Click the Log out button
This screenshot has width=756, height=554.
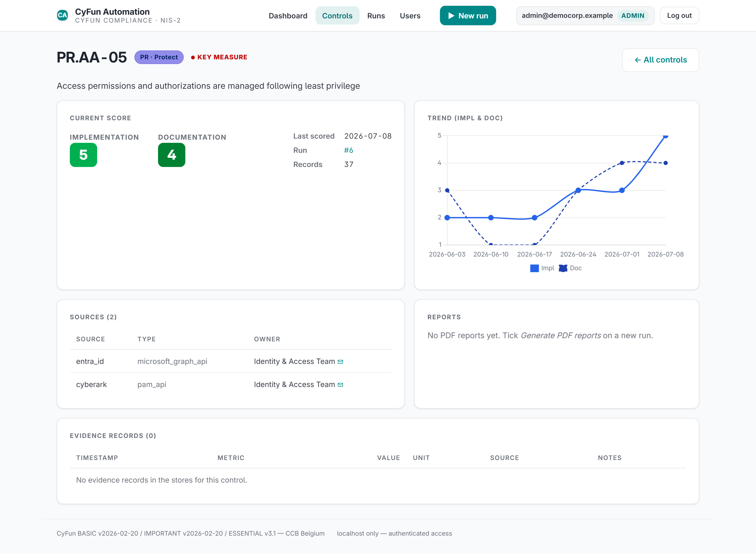click(679, 15)
